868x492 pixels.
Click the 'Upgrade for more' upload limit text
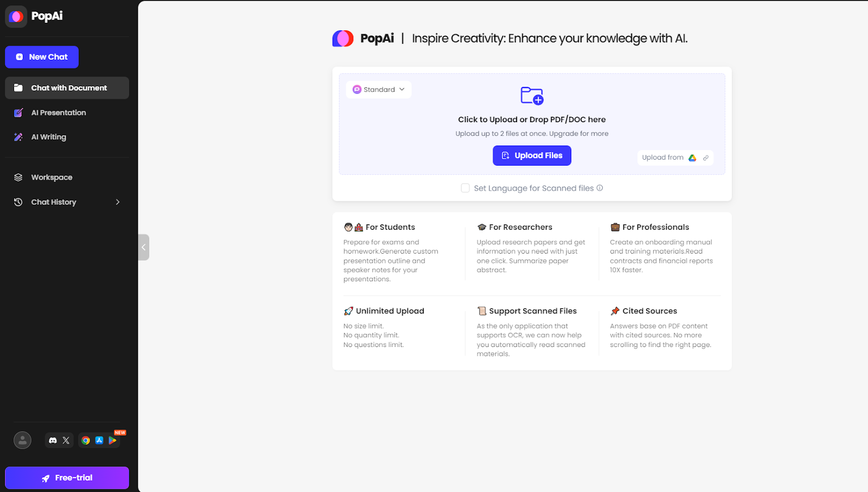pyautogui.click(x=579, y=134)
